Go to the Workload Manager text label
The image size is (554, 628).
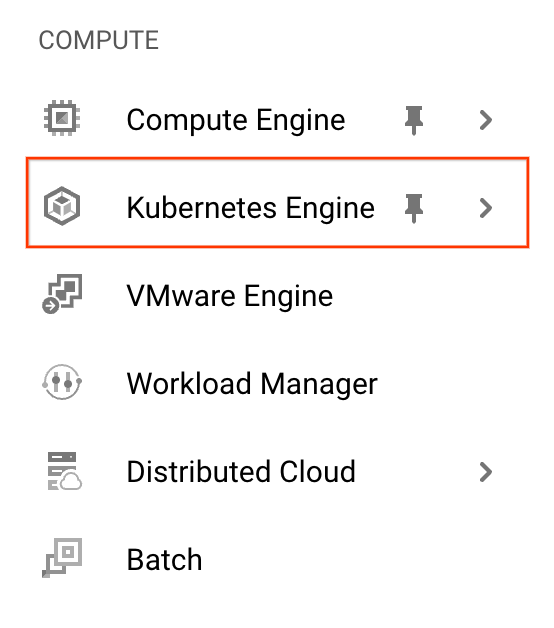252,384
